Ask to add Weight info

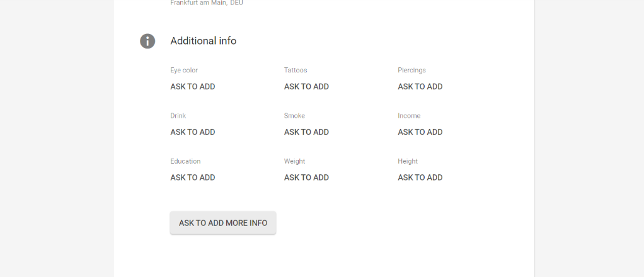[x=306, y=178]
